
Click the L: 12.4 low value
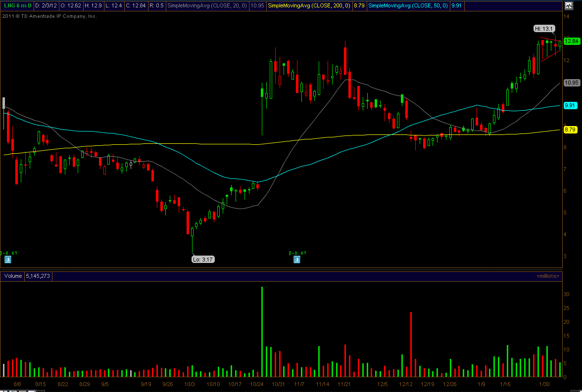[x=114, y=5]
